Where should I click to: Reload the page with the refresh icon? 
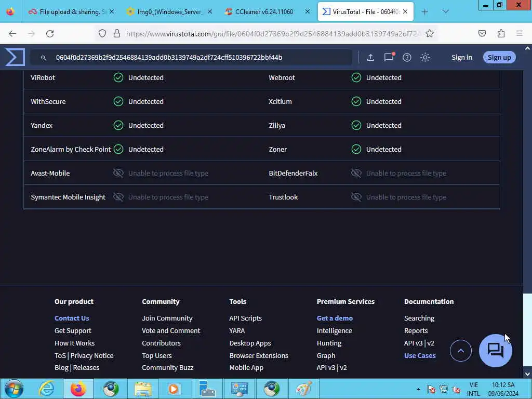coord(50,34)
